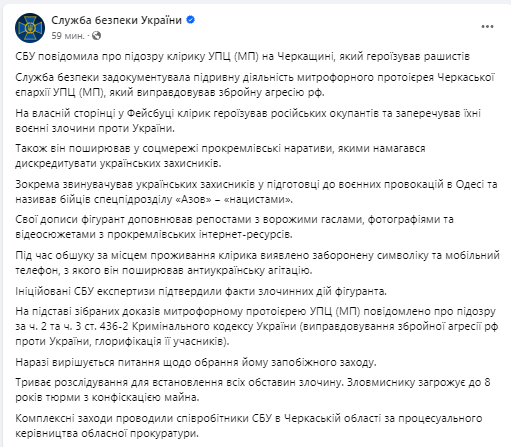Click the sentence starting Ініційовані СБУ експертизи

tap(201, 291)
